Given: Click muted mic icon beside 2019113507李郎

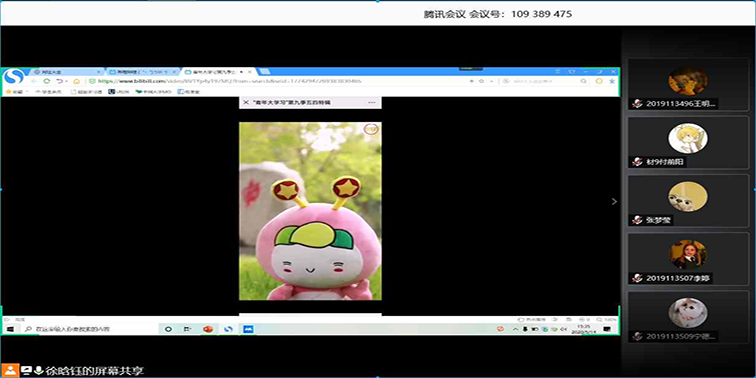Looking at the screenshot, I should (637, 278).
